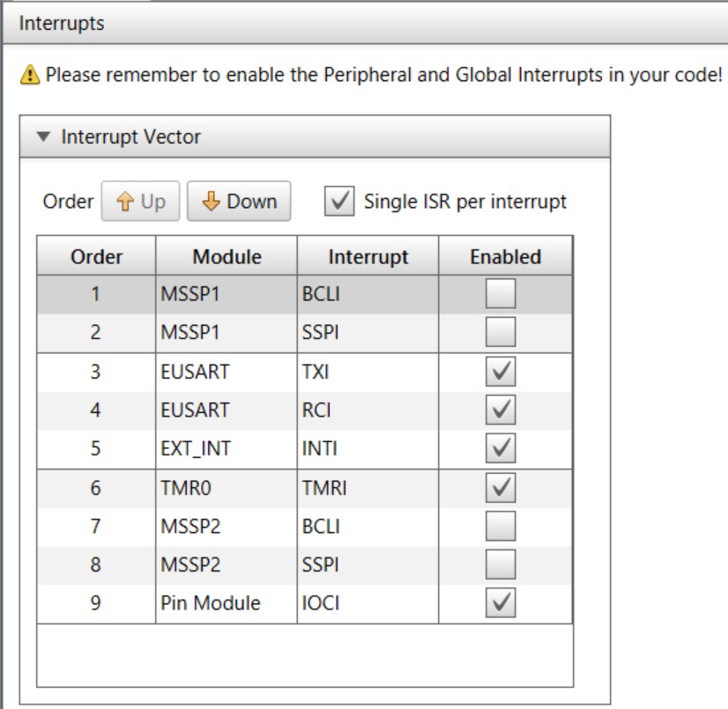Uncheck the EXT_INT INTI enabled box
This screenshot has width=728, height=709.
501,449
